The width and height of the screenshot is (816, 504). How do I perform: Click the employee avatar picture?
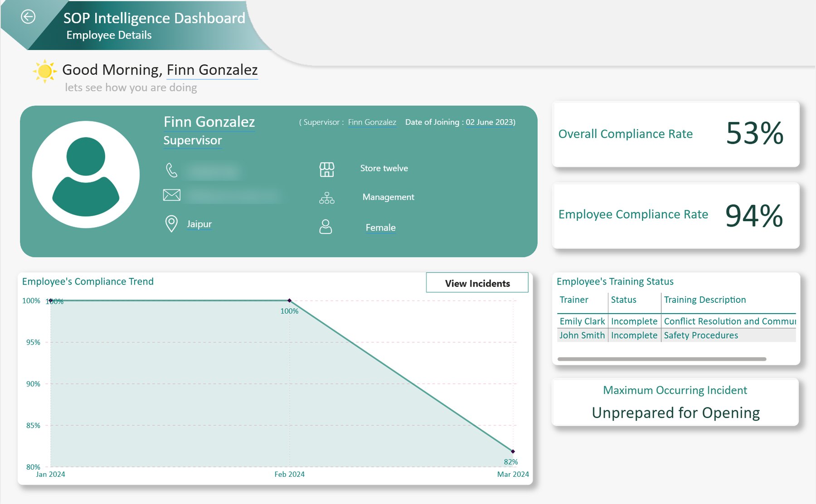86,174
